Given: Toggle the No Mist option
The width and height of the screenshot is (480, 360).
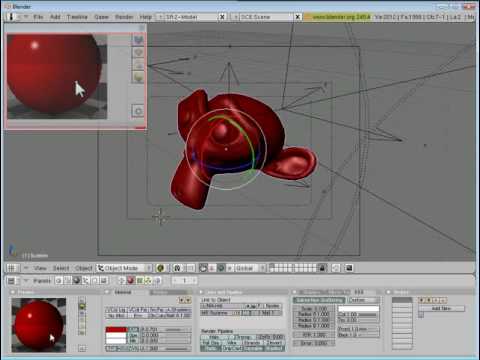Looking at the screenshot, I should point(116,316).
